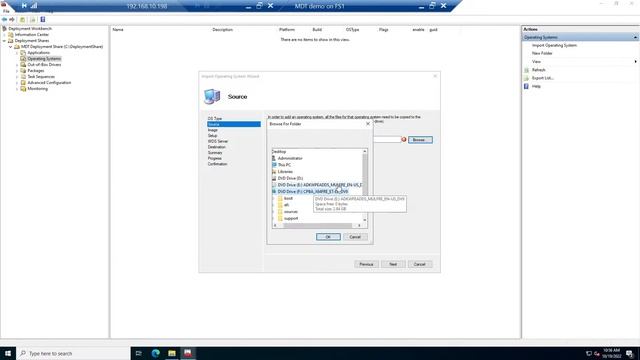Select the sources folder
640x360 pixels.
tap(291, 212)
